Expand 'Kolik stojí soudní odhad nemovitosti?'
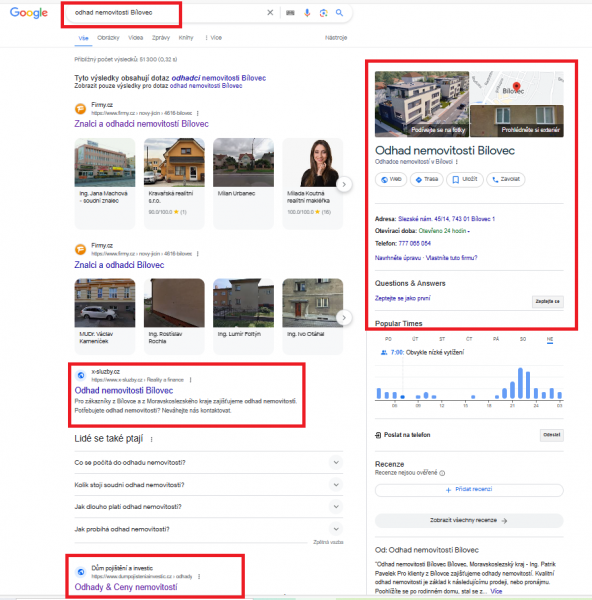This screenshot has height=600, width=592. coord(209,485)
